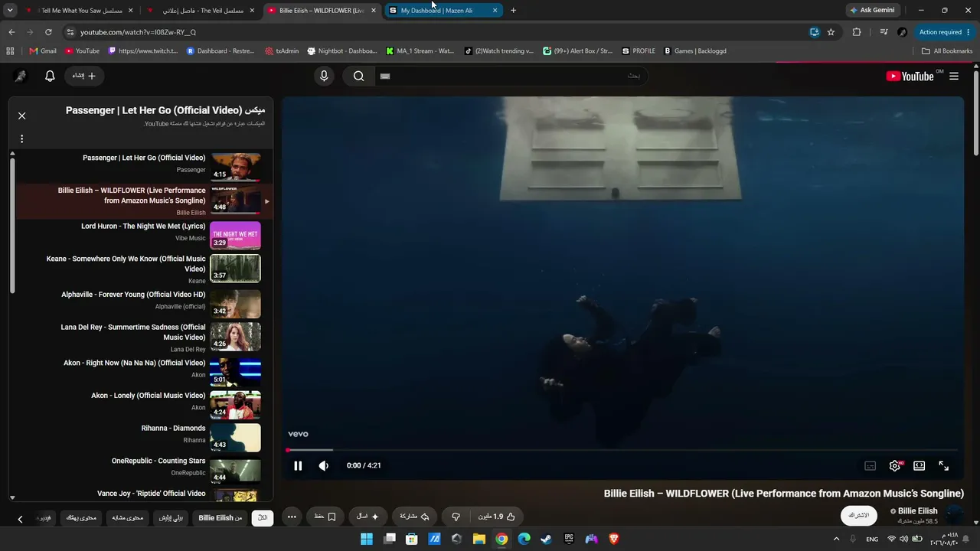This screenshot has width=980, height=551.
Task: Open the 'Games | Backloggd' bookmark
Action: pos(695,51)
